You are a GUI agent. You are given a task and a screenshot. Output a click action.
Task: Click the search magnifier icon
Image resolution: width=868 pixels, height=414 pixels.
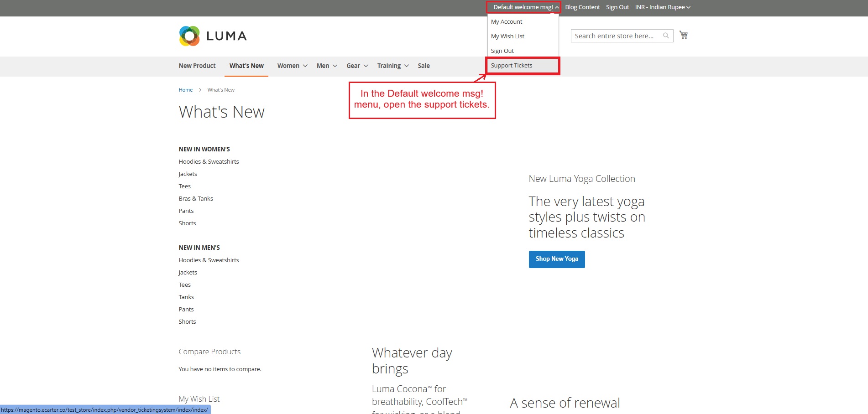click(x=666, y=36)
